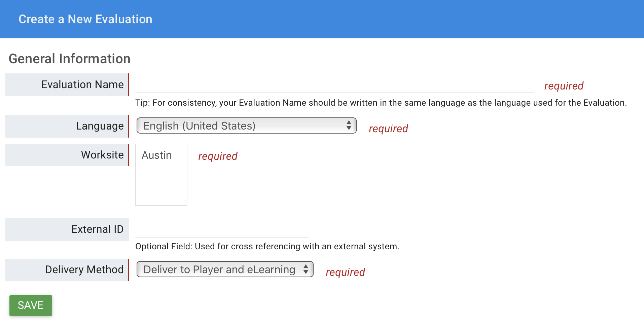Viewport: 644px width, 325px height.
Task: Click the Language dropdown stepper arrows
Action: (x=349, y=125)
